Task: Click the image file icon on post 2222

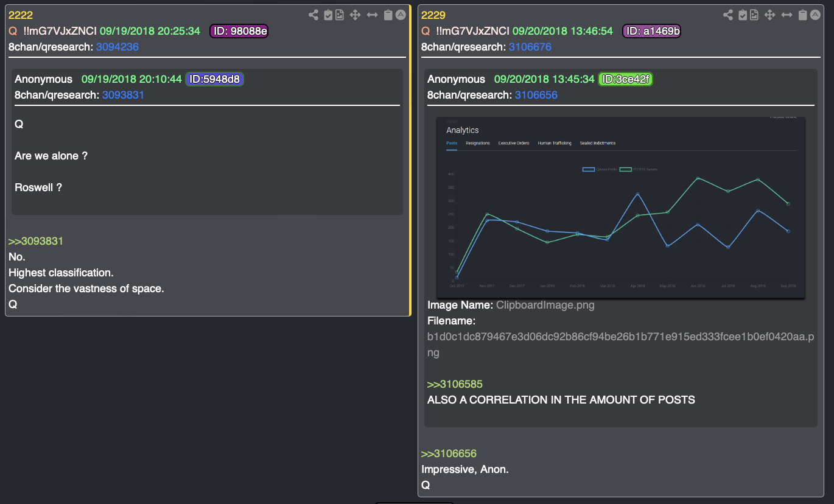Action: 340,15
